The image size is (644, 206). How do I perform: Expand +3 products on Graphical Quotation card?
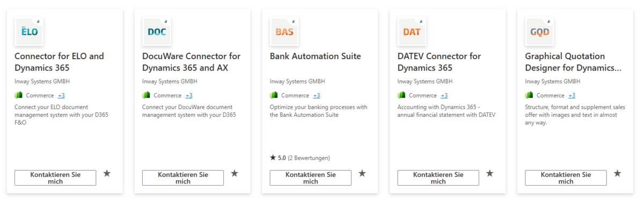pyautogui.click(x=572, y=96)
